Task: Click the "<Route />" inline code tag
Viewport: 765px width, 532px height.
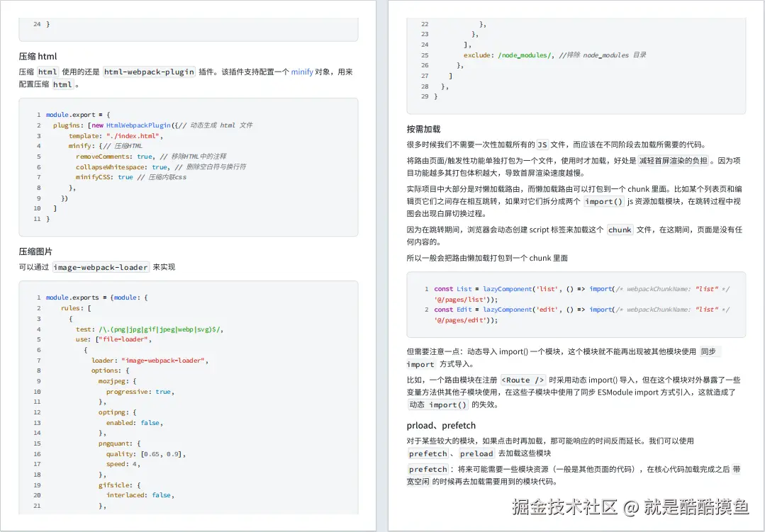Action: point(523,380)
